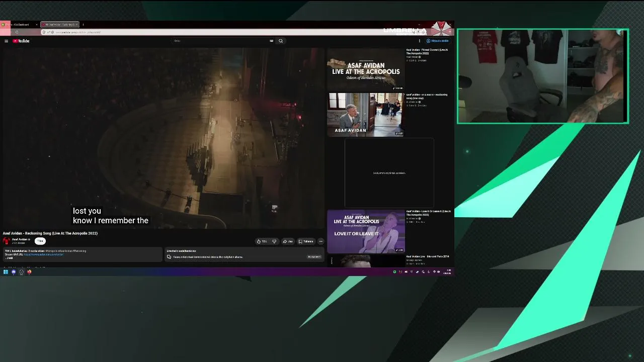Go to YouTube home via logo

[21, 41]
